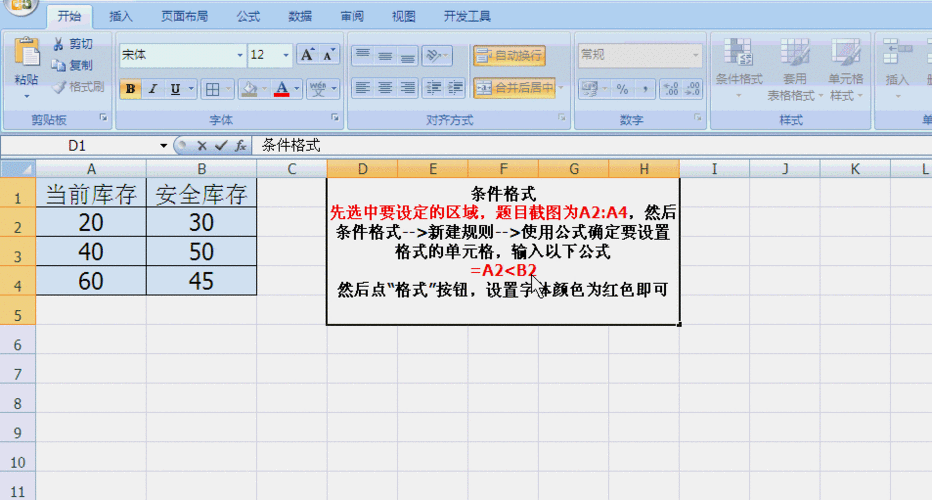Align text right
This screenshot has width=932, height=500.
pyautogui.click(x=408, y=88)
